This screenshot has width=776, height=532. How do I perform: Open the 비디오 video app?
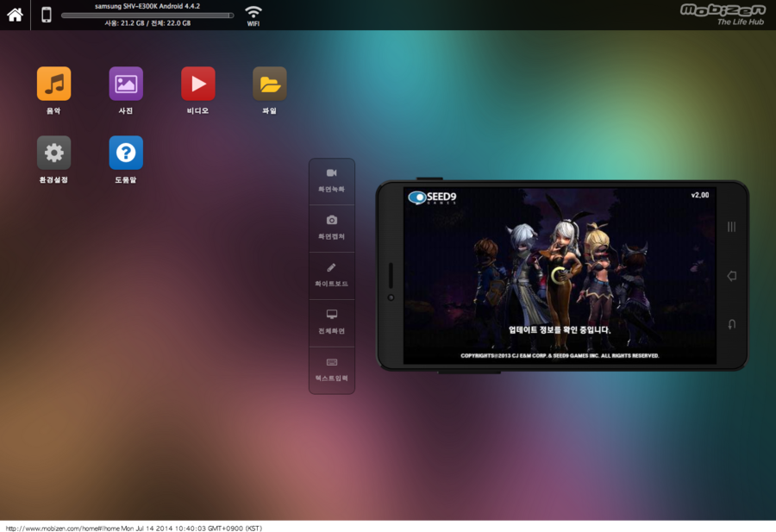(198, 84)
